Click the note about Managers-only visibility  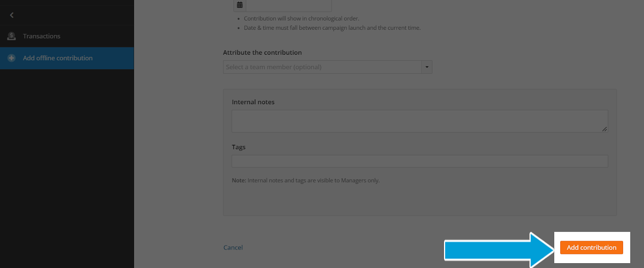tap(305, 180)
